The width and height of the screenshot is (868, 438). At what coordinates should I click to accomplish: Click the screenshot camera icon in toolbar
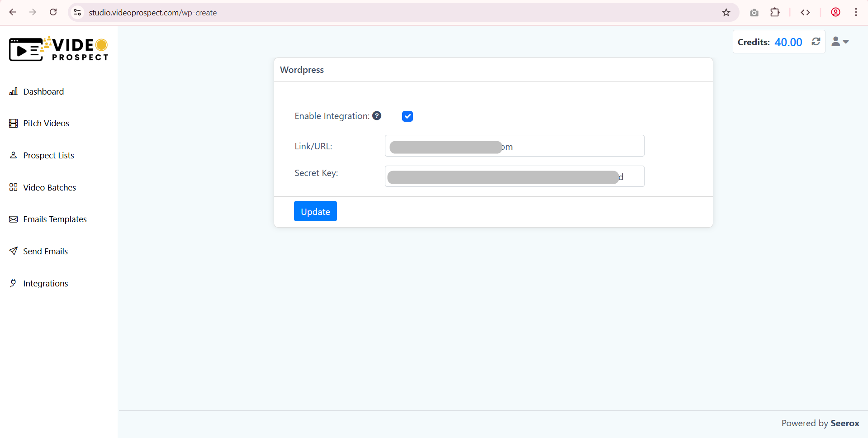click(x=754, y=12)
